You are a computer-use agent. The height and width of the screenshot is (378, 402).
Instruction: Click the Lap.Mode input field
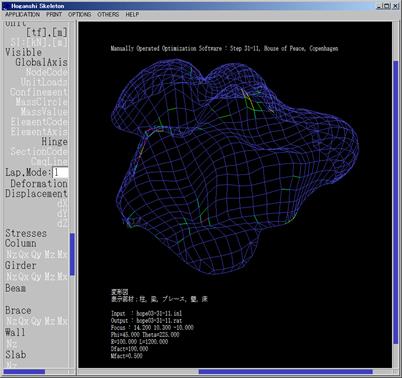pos(60,173)
